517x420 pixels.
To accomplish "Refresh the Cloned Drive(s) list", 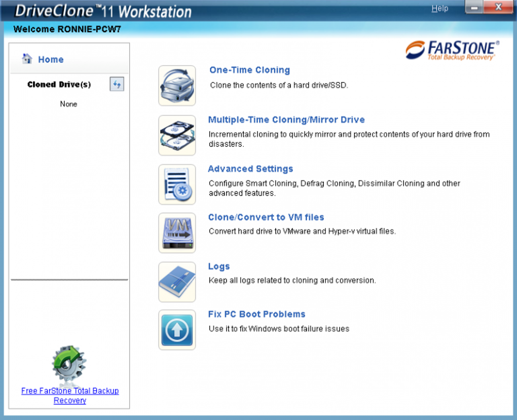I will point(117,85).
